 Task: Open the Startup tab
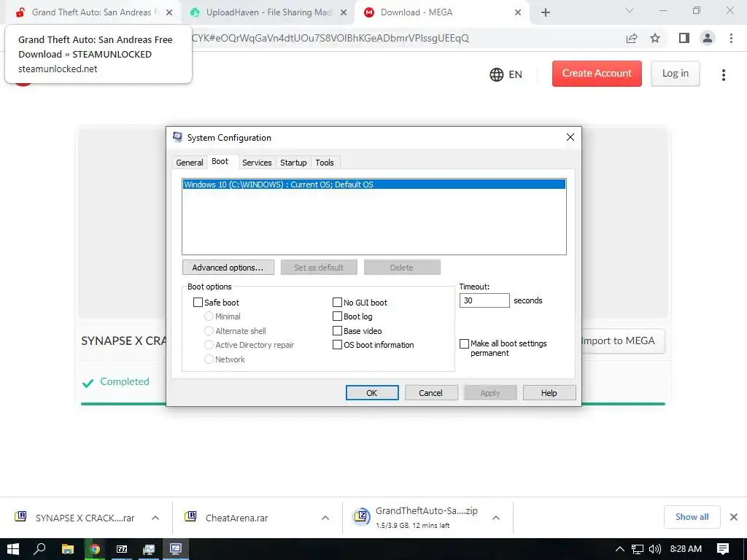(293, 163)
